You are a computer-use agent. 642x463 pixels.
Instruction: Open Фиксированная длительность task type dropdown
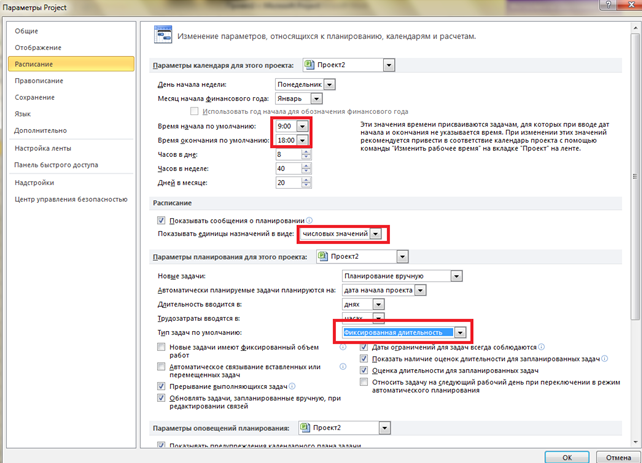(461, 332)
